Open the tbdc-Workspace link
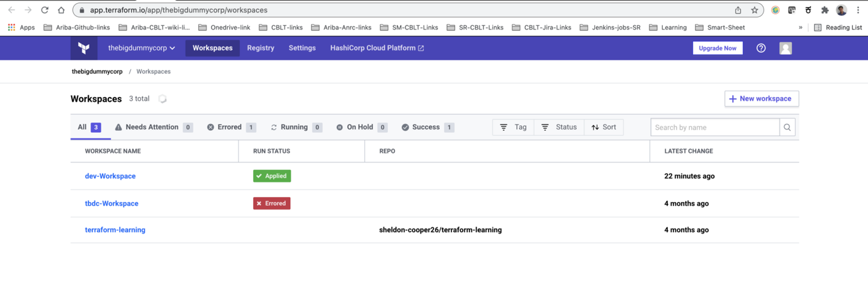Screen dimensions: 868x299 pos(111,203)
